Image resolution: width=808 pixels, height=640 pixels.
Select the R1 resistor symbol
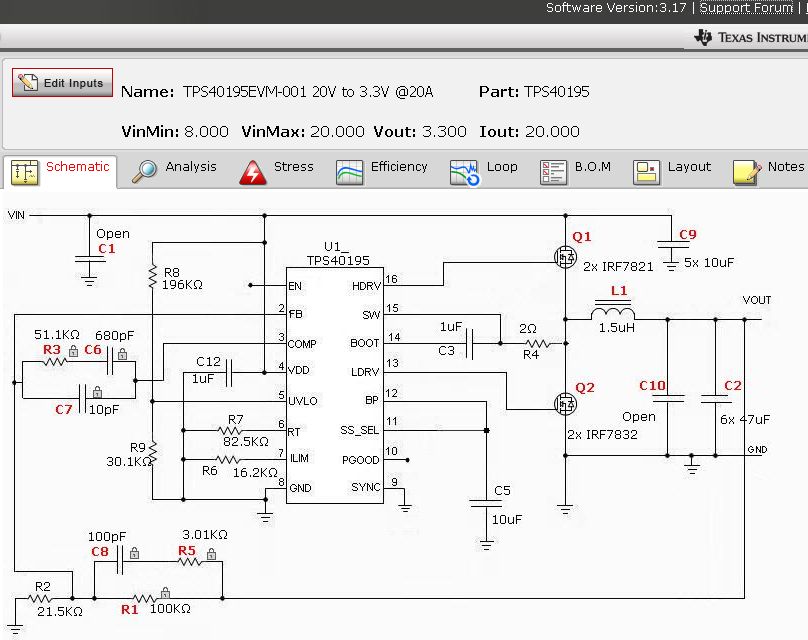click(x=145, y=599)
